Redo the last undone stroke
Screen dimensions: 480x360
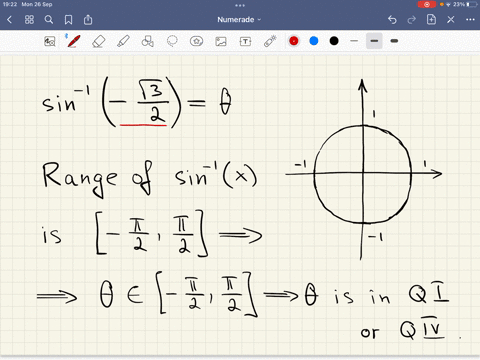412,20
